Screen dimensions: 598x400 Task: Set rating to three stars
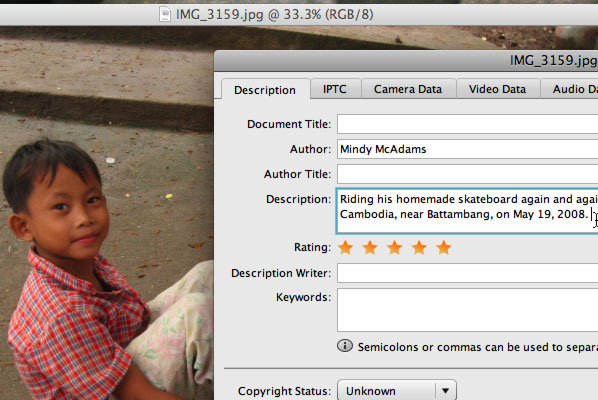(x=395, y=247)
